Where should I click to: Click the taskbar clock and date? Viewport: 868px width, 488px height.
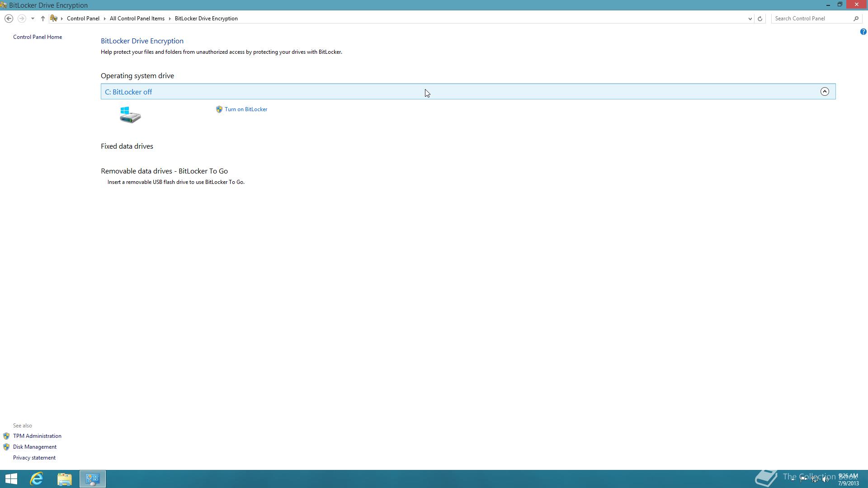point(848,479)
